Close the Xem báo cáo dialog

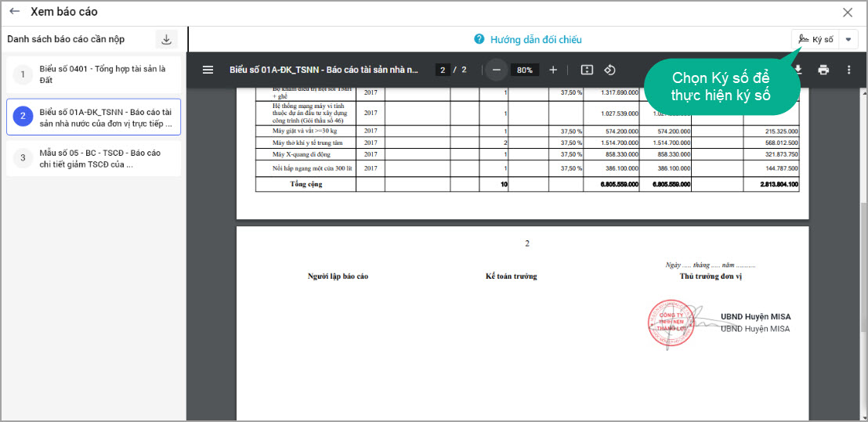pyautogui.click(x=848, y=13)
